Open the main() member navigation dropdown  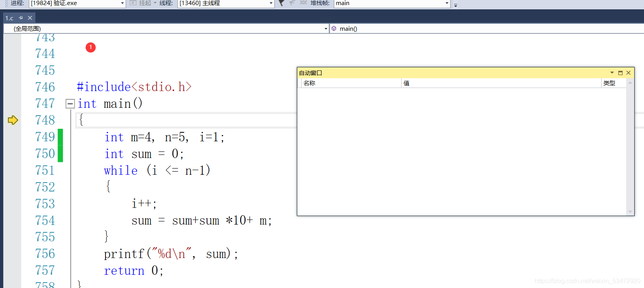[x=487, y=28]
